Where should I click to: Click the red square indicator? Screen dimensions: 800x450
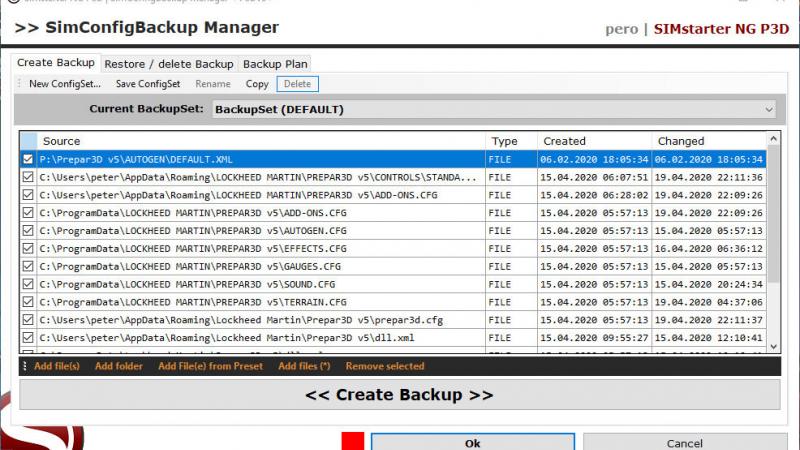point(353,441)
